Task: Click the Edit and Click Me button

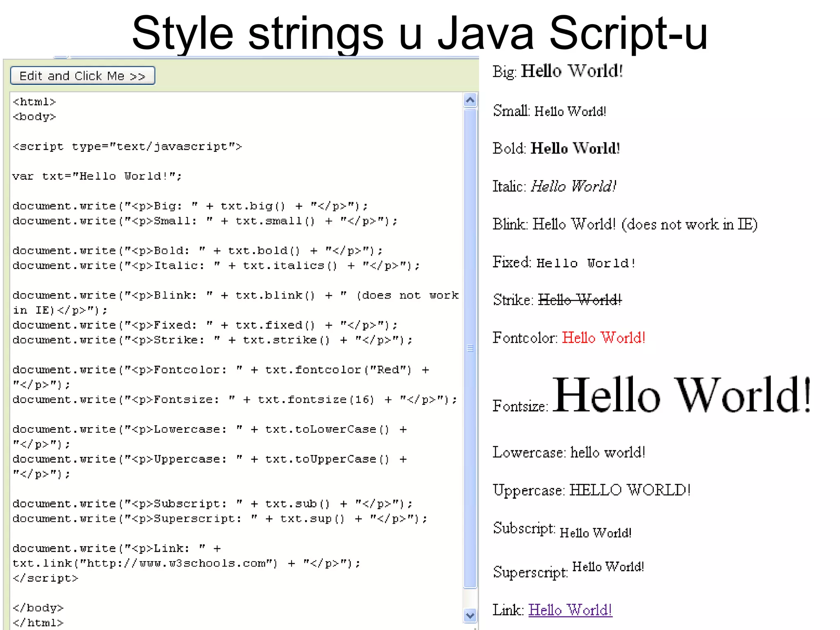Action: pyautogui.click(x=82, y=76)
